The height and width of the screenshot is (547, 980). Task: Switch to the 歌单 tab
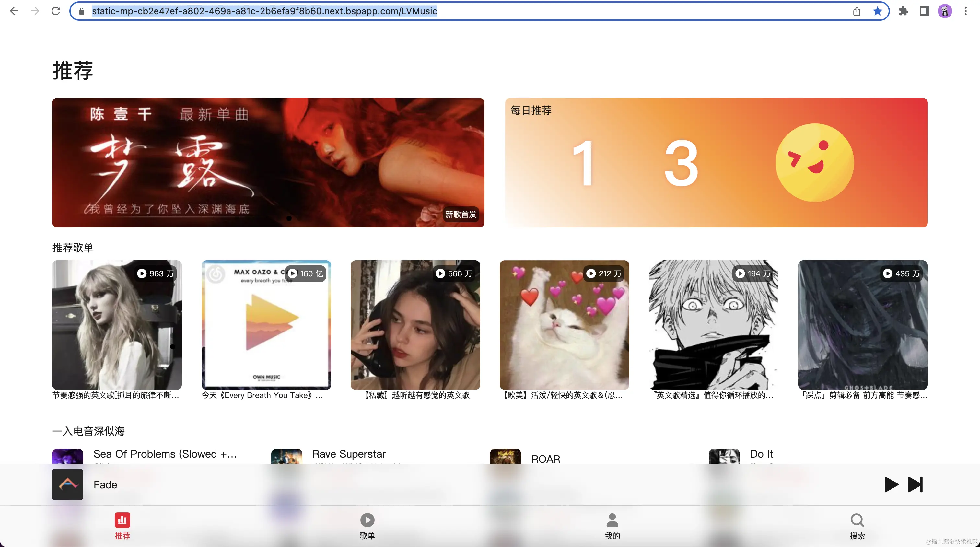(x=367, y=526)
